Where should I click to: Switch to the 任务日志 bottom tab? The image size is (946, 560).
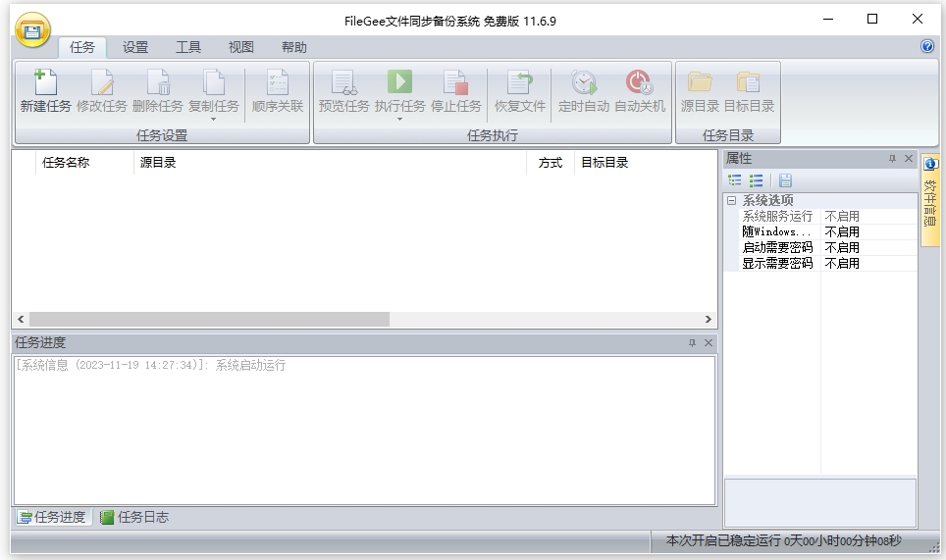pos(133,517)
